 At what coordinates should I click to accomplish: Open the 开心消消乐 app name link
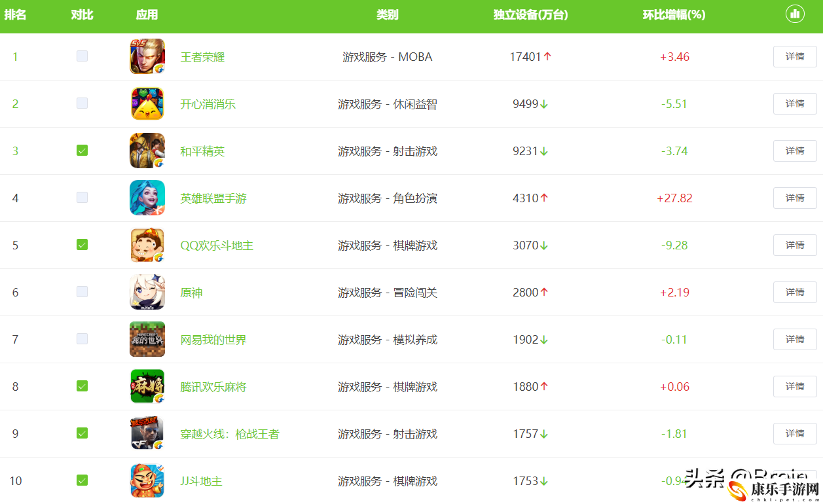(x=208, y=104)
